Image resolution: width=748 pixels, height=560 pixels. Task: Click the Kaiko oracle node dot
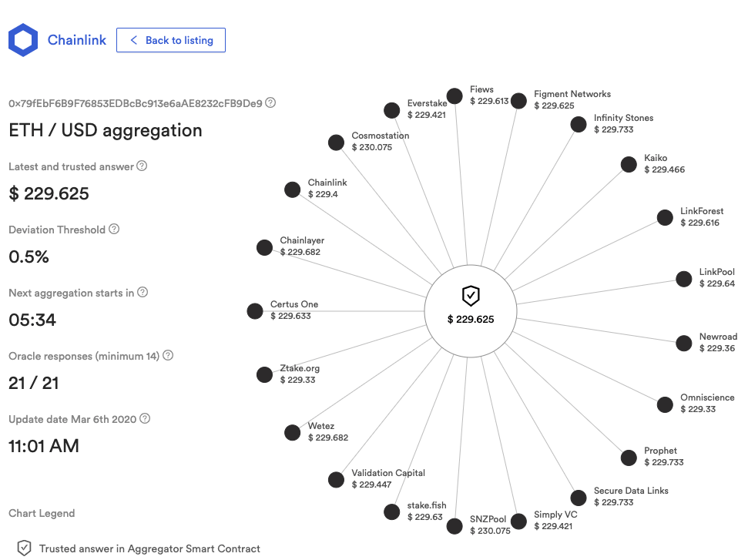click(x=629, y=165)
